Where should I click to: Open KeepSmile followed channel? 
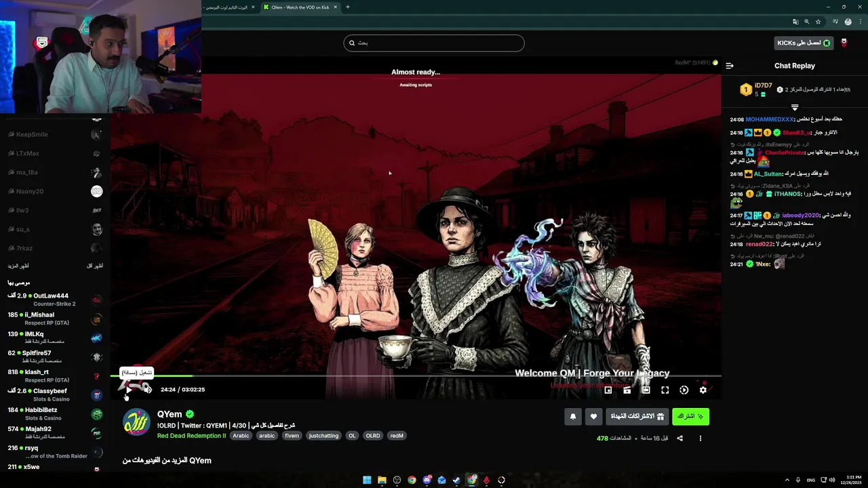coord(56,134)
